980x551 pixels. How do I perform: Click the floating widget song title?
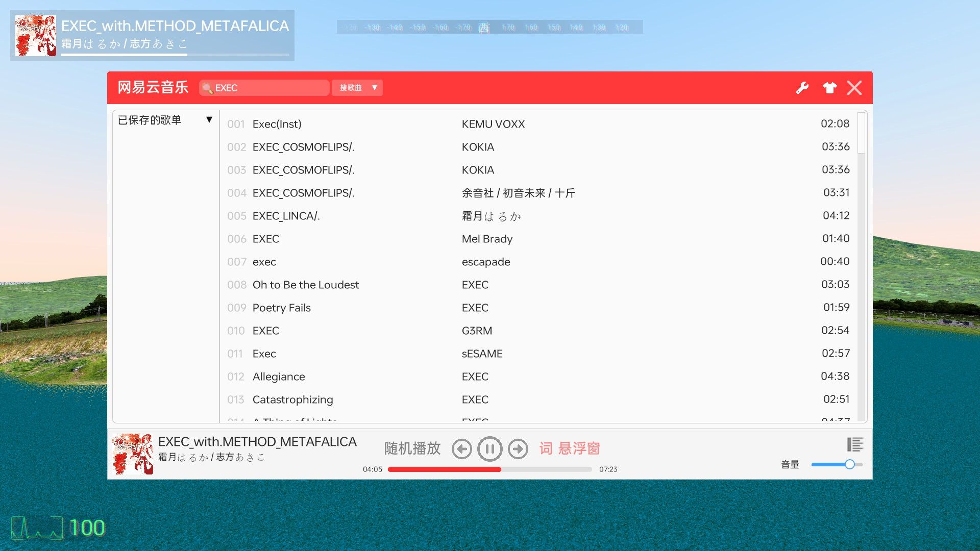[x=175, y=26]
